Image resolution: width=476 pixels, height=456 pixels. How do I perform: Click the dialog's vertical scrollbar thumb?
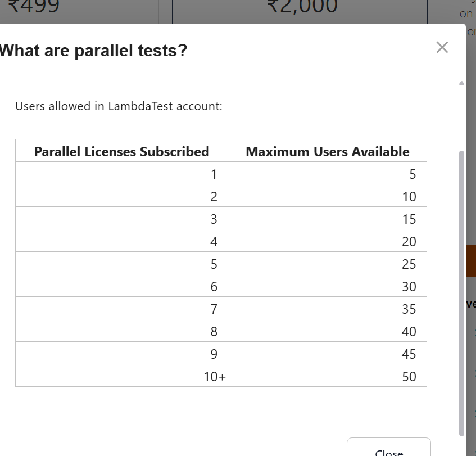[x=461, y=293]
